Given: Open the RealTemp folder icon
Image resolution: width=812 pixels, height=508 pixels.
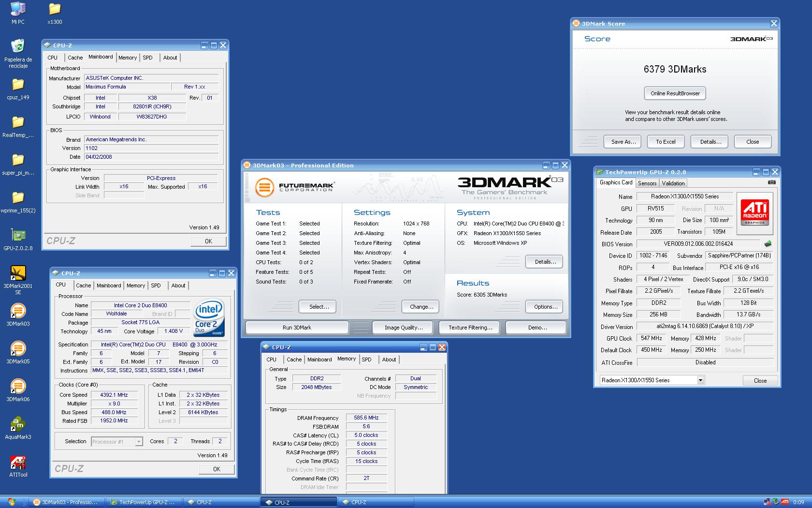Looking at the screenshot, I should pos(18,126).
